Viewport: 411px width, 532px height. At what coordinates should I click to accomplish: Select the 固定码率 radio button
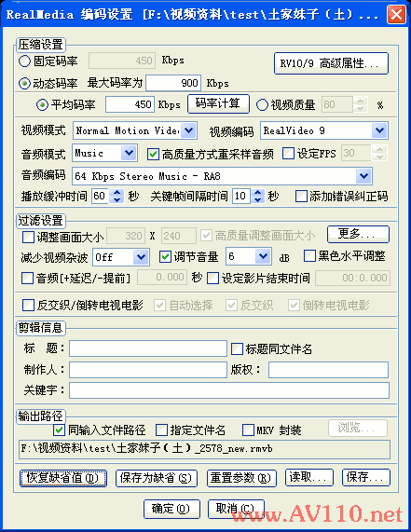(x=24, y=61)
